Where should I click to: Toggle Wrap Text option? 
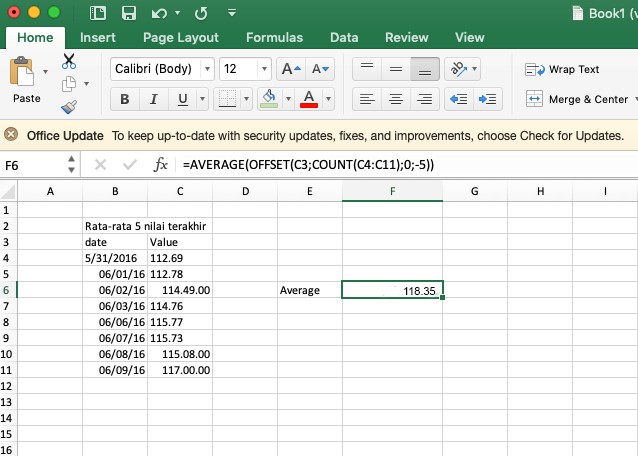pos(562,69)
